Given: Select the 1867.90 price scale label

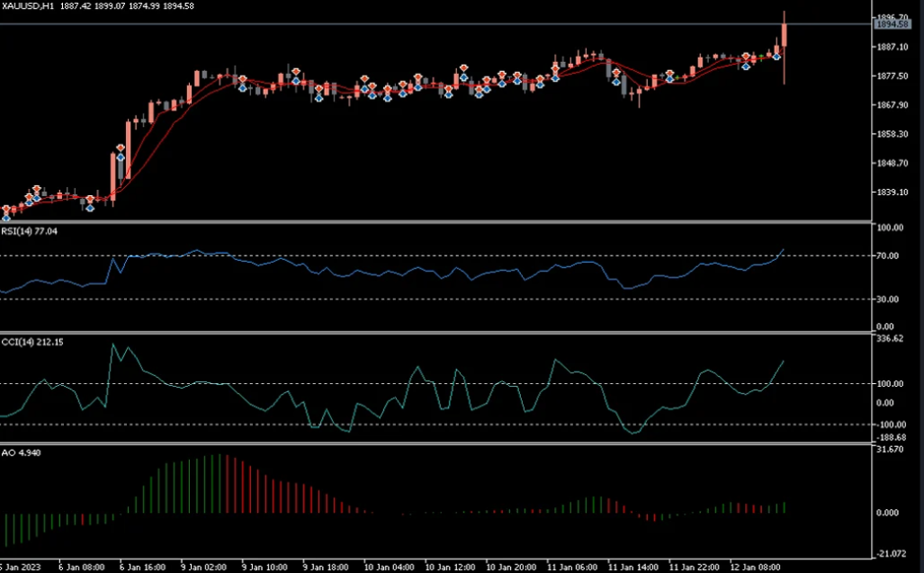Looking at the screenshot, I should coord(890,105).
